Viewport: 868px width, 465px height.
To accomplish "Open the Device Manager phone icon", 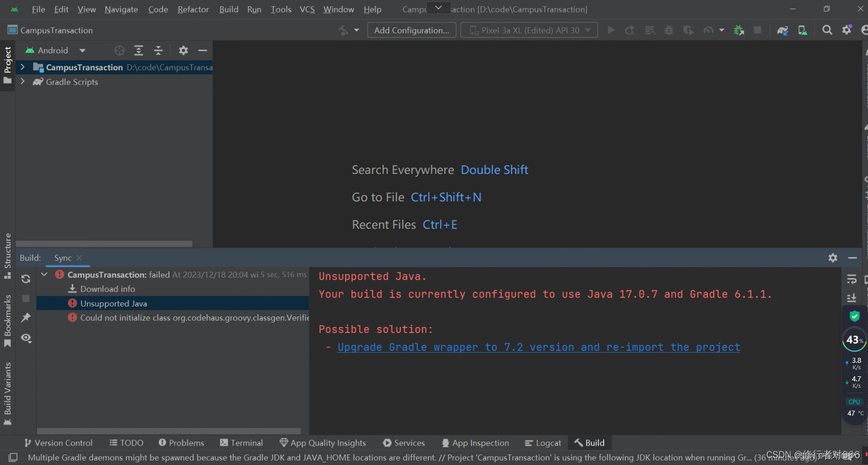I will [802, 30].
